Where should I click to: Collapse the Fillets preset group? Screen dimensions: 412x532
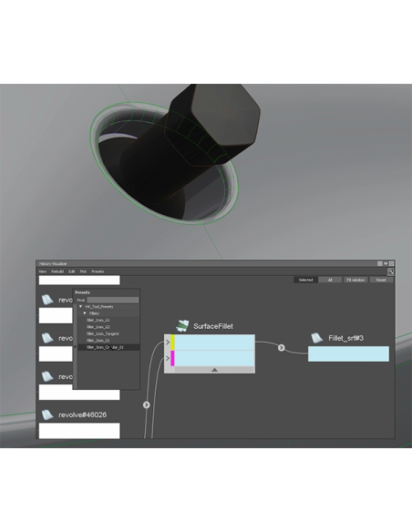coord(85,313)
